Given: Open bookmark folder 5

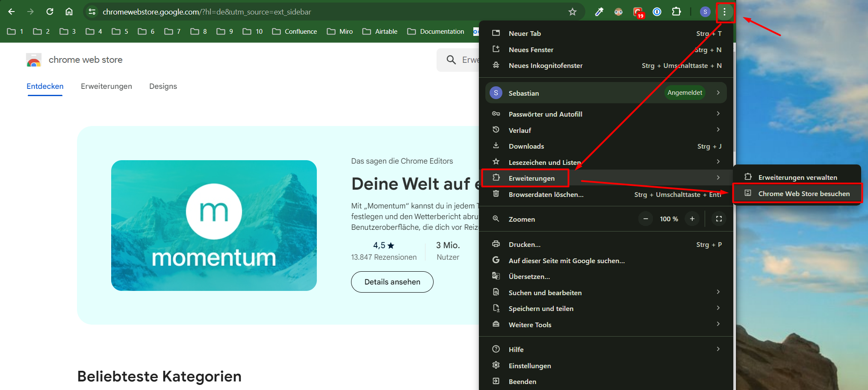Looking at the screenshot, I should pyautogui.click(x=120, y=32).
